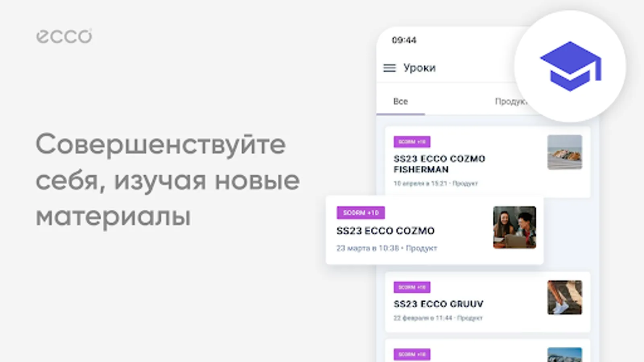The width and height of the screenshot is (644, 362).
Task: Click the date line 23 марта в 10:38
Action: click(x=387, y=248)
